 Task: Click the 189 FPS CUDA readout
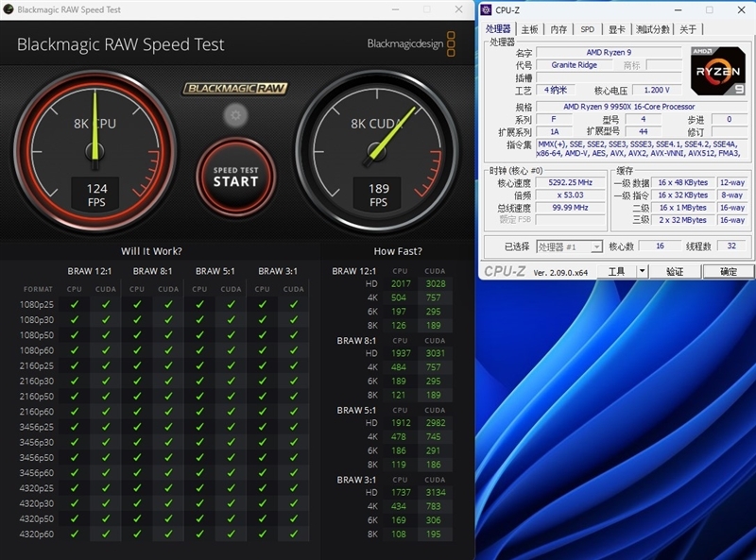[379, 195]
